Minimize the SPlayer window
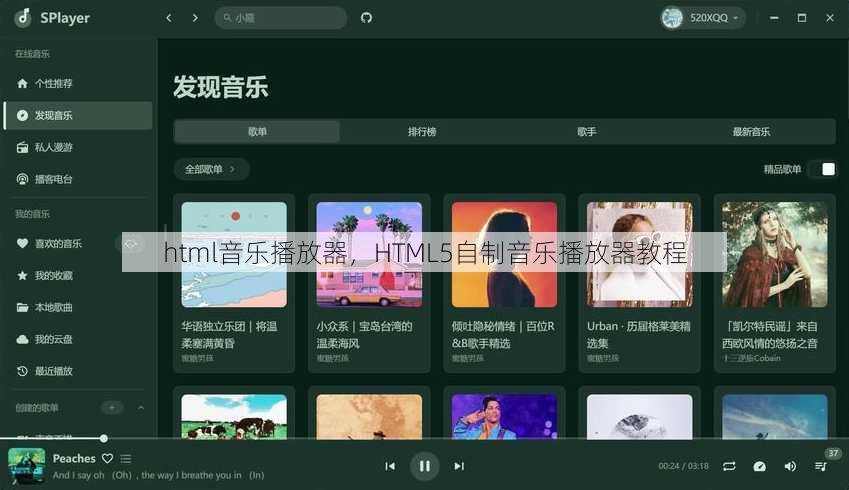849x490 pixels. (774, 18)
